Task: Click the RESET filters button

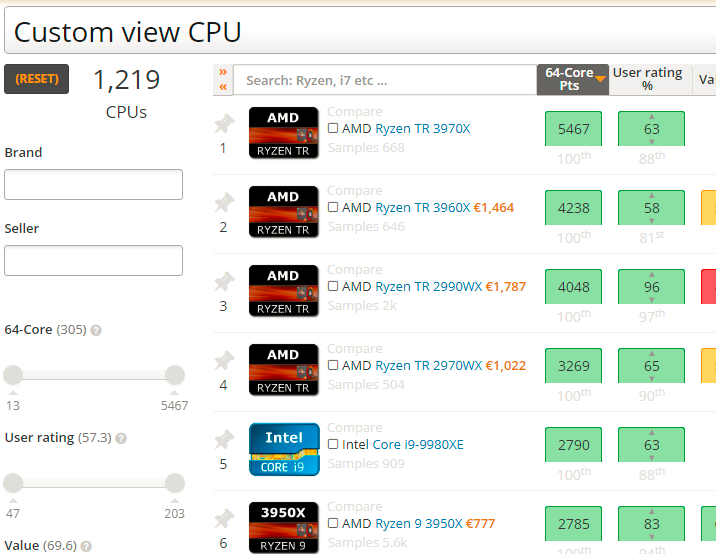Action: [x=37, y=79]
